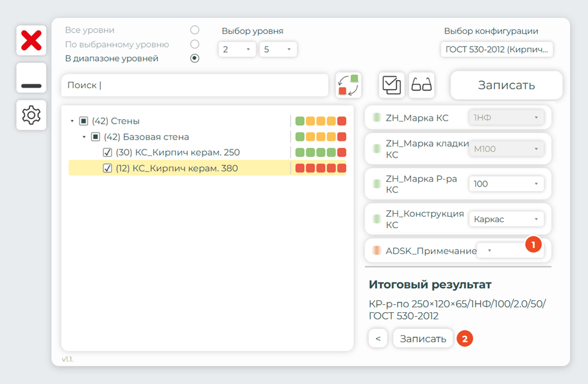Image resolution: width=588 pixels, height=384 pixels.
Task: Click the 'v1.1.' version text
Action: [68, 359]
